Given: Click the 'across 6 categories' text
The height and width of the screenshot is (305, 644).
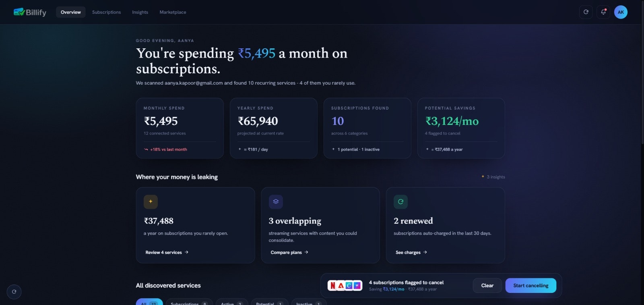Looking at the screenshot, I should coord(349,133).
